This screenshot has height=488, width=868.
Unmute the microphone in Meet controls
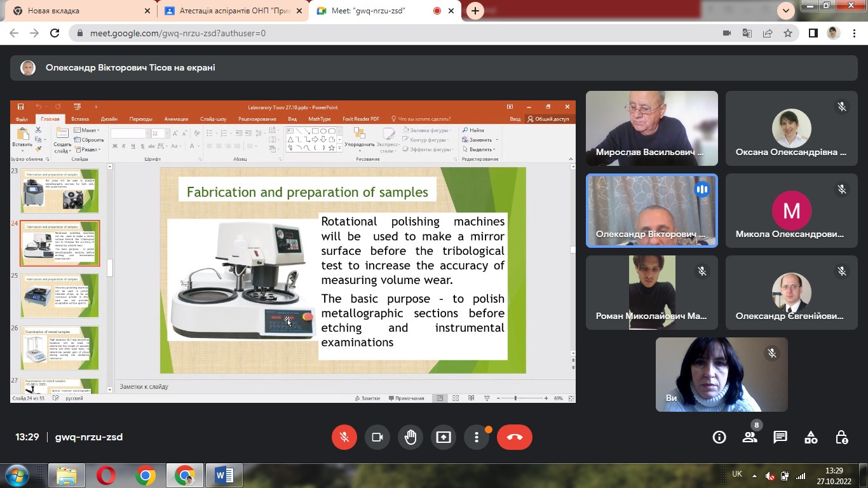coord(344,437)
